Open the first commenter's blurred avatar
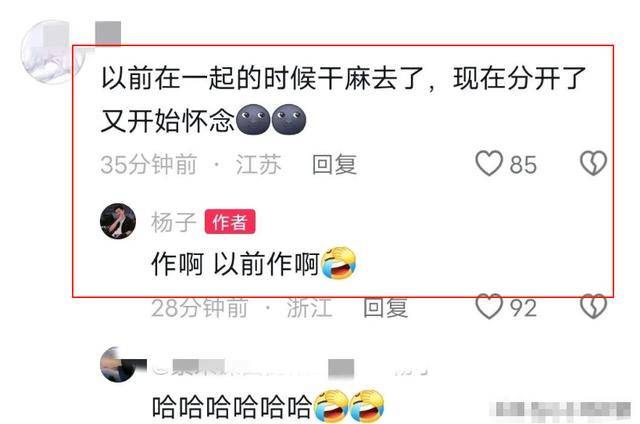The height and width of the screenshot is (424, 640). coord(51,51)
